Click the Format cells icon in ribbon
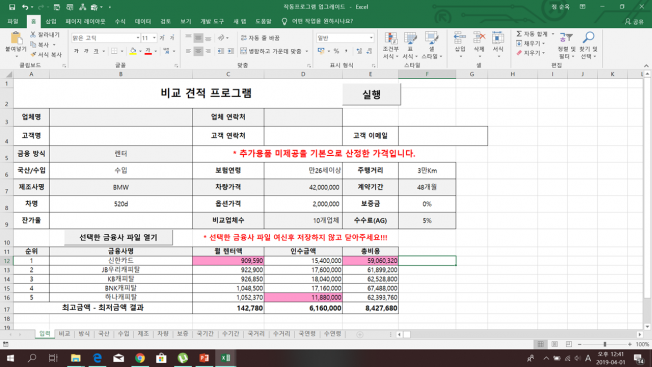 [498, 38]
